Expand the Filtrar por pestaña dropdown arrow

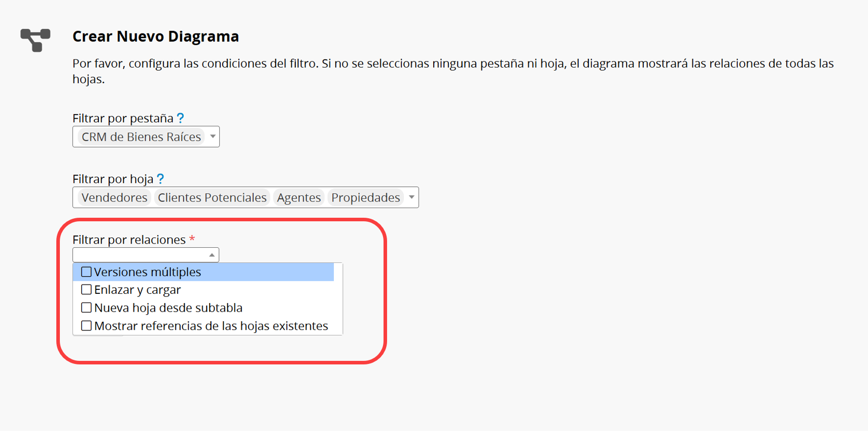(213, 137)
